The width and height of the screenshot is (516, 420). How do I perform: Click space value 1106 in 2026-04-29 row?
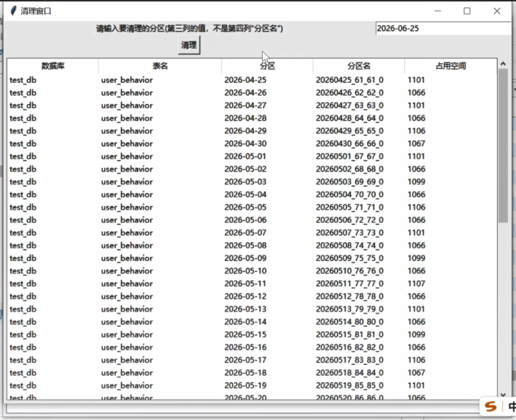[416, 131]
